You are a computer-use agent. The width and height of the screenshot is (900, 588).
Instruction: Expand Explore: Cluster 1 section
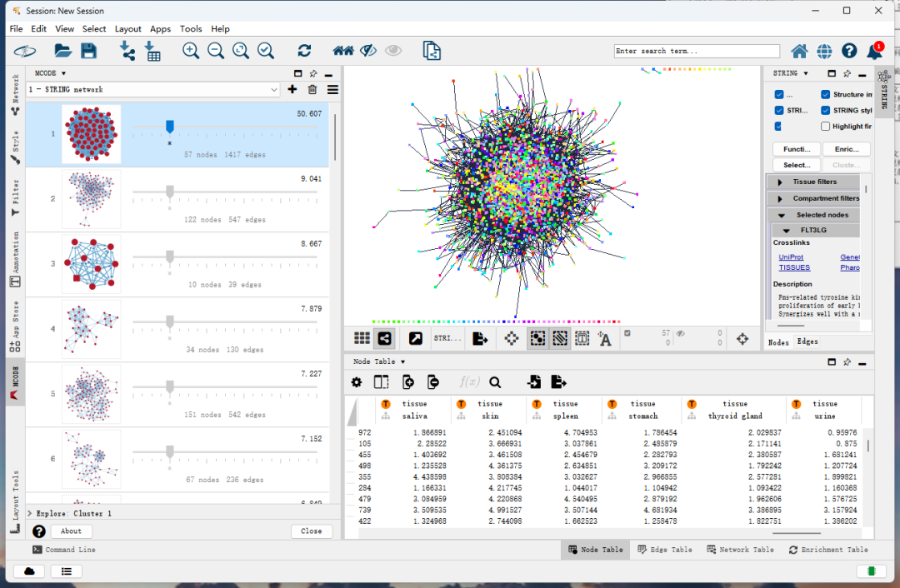click(30, 513)
